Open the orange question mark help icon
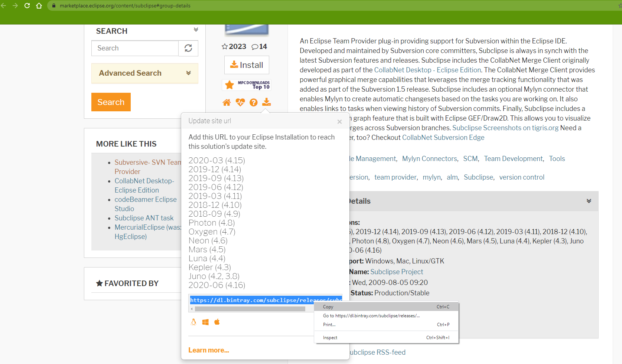 pos(254,102)
